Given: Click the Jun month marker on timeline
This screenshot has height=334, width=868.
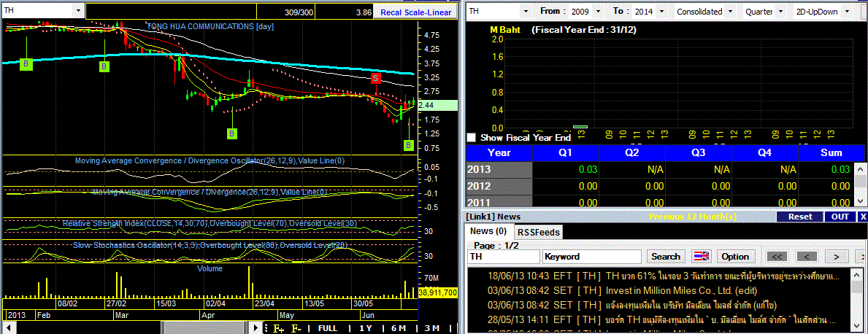Looking at the screenshot, I should click(368, 315).
